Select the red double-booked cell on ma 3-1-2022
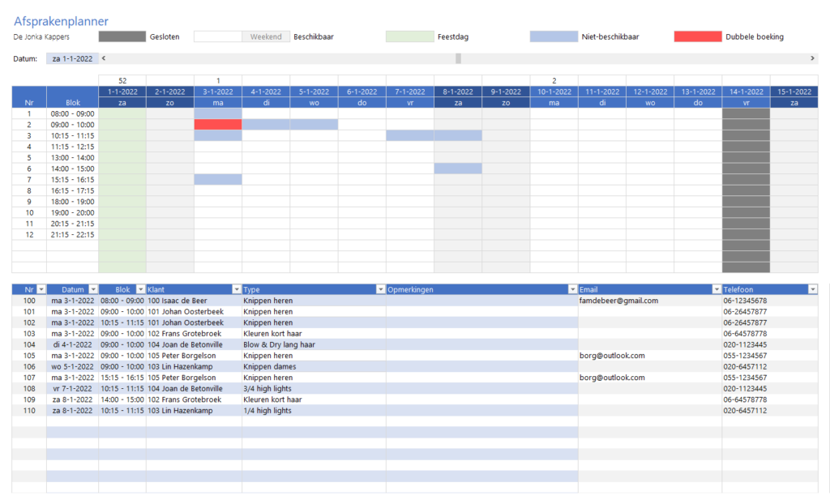 (x=217, y=124)
